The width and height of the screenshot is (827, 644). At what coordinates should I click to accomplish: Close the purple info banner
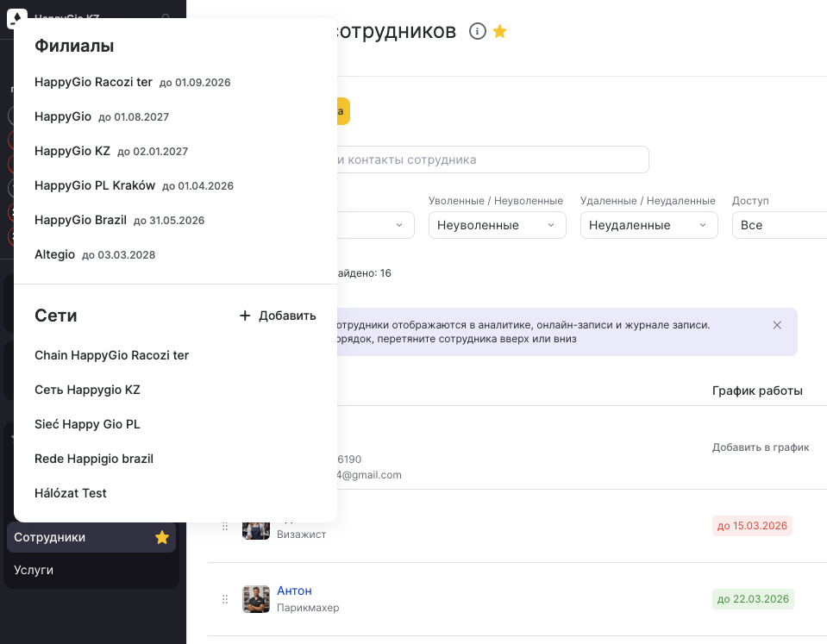tap(777, 325)
